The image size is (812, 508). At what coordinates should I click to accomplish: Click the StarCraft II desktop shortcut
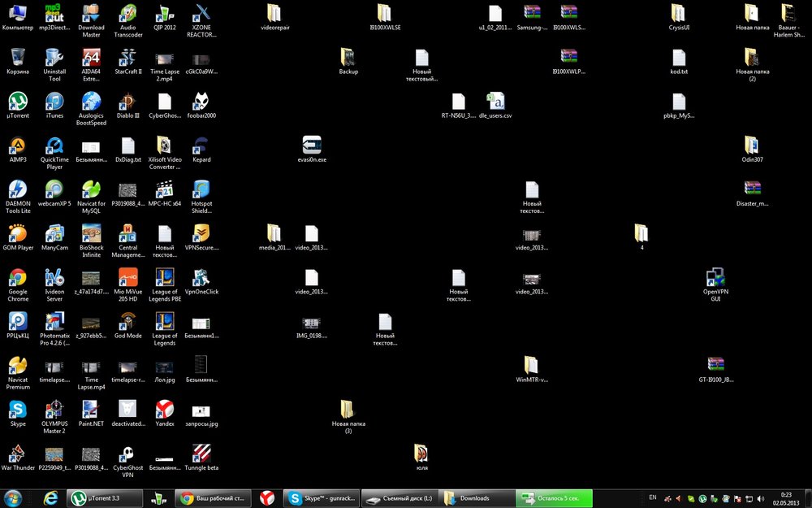click(x=127, y=58)
